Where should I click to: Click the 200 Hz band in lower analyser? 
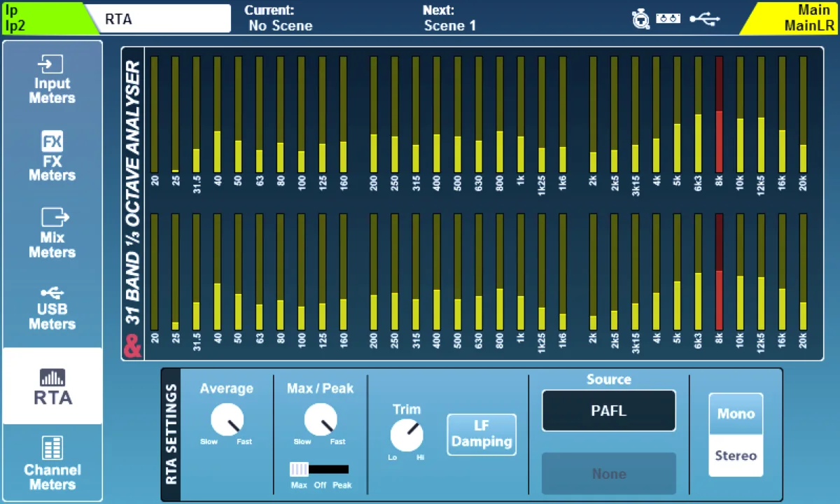pyautogui.click(x=374, y=272)
